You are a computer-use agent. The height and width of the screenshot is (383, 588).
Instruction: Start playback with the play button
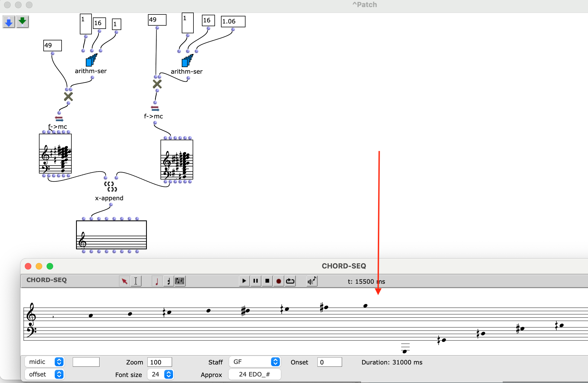click(x=244, y=281)
